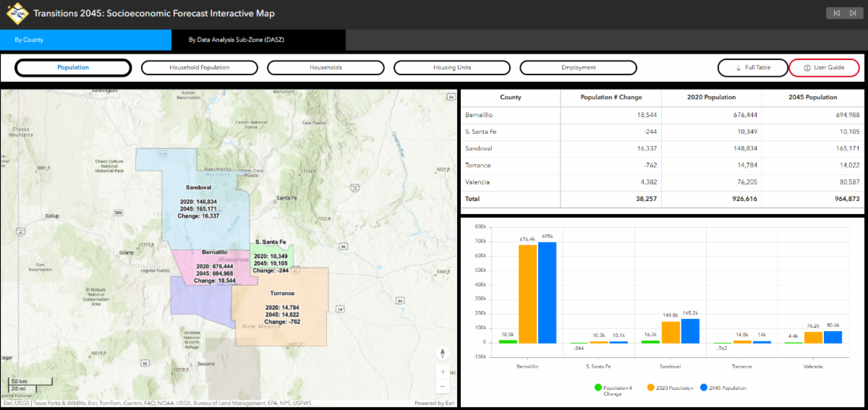Image resolution: width=868 pixels, height=410 pixels.
Task: Click Valencia's 2020 orange bar
Action: [x=814, y=338]
